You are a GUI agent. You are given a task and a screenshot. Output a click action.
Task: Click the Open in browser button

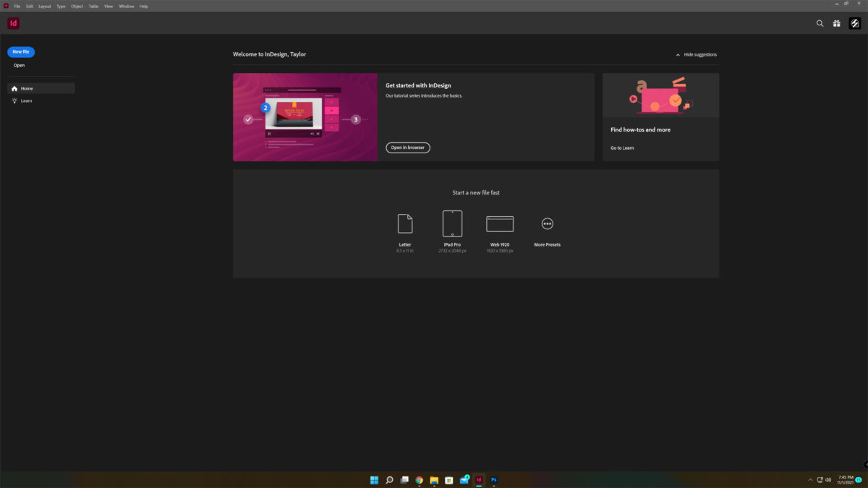(408, 147)
